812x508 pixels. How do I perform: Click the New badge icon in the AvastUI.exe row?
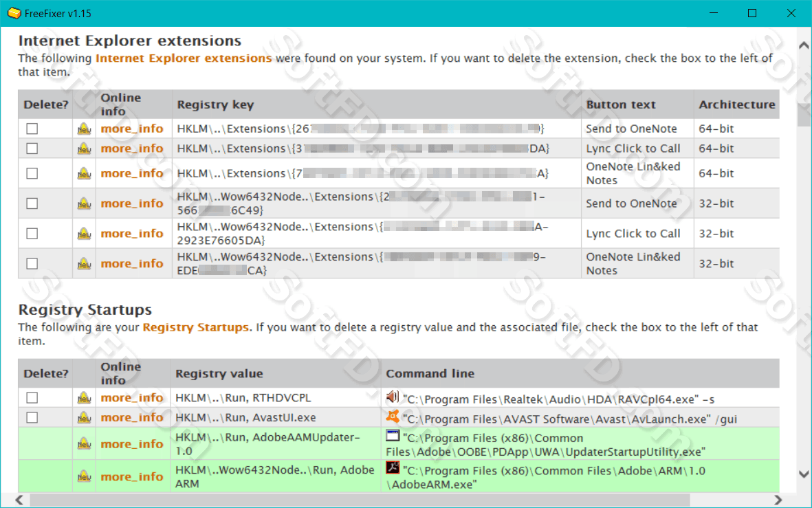84,418
